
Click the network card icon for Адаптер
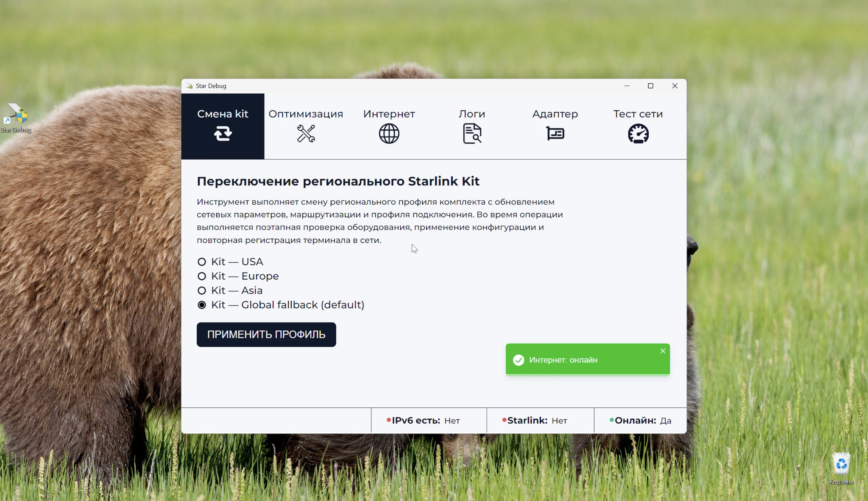[555, 133]
